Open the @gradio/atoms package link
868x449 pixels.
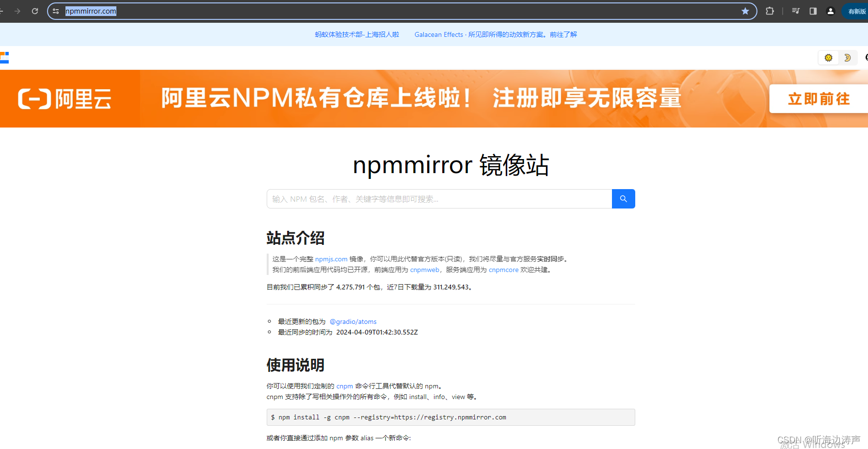tap(353, 321)
